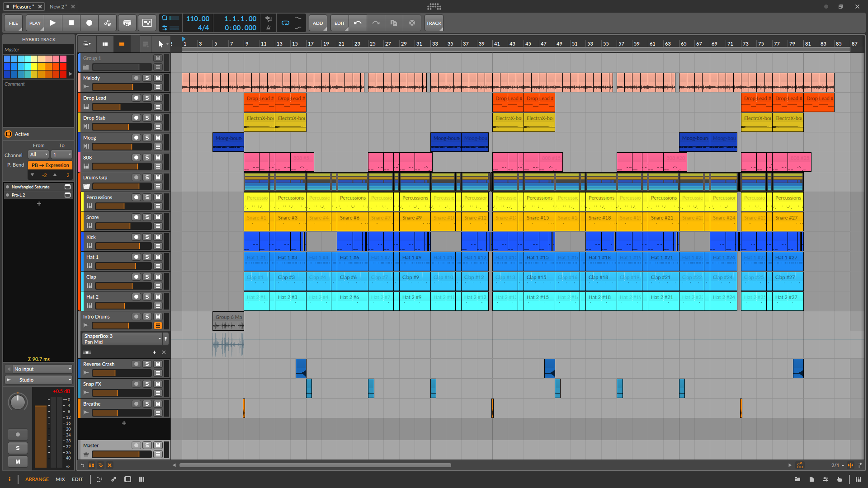Open the New 2 project tab
The height and width of the screenshot is (488, 868).
[x=58, y=7]
